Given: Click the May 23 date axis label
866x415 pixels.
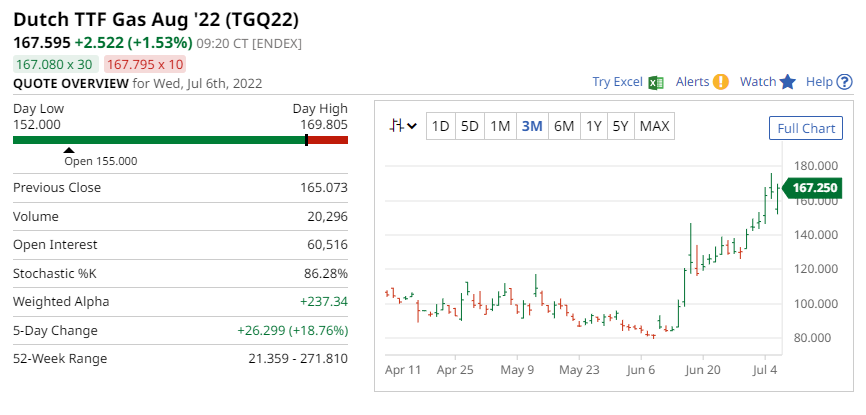Looking at the screenshot, I should tap(579, 370).
